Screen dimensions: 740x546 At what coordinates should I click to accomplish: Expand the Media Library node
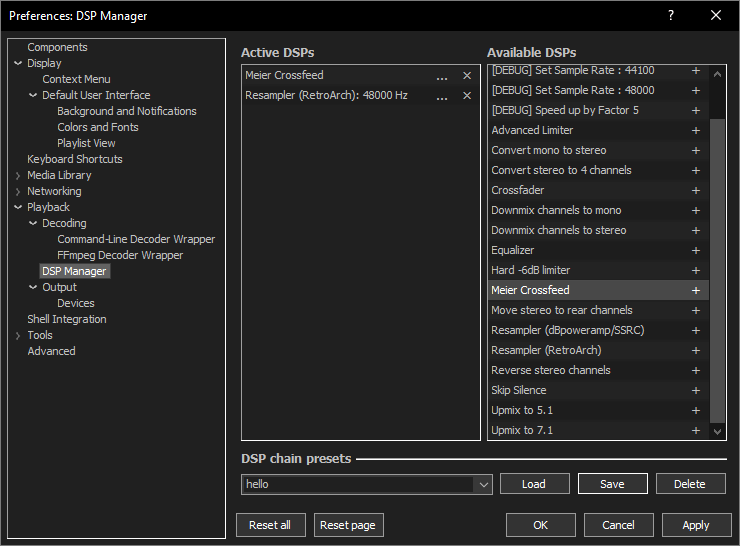point(18,175)
